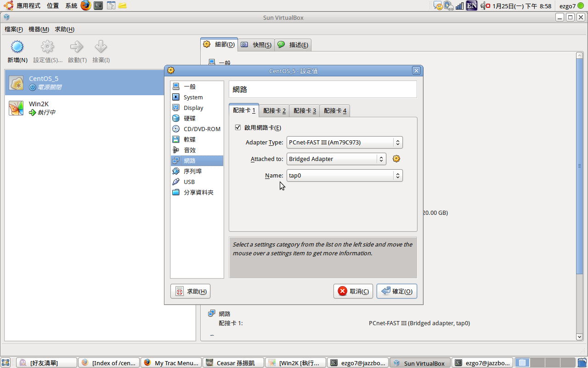Image resolution: width=588 pixels, height=368 pixels.
Task: Switch to the 快照(S) snapshots tab
Action: click(256, 45)
